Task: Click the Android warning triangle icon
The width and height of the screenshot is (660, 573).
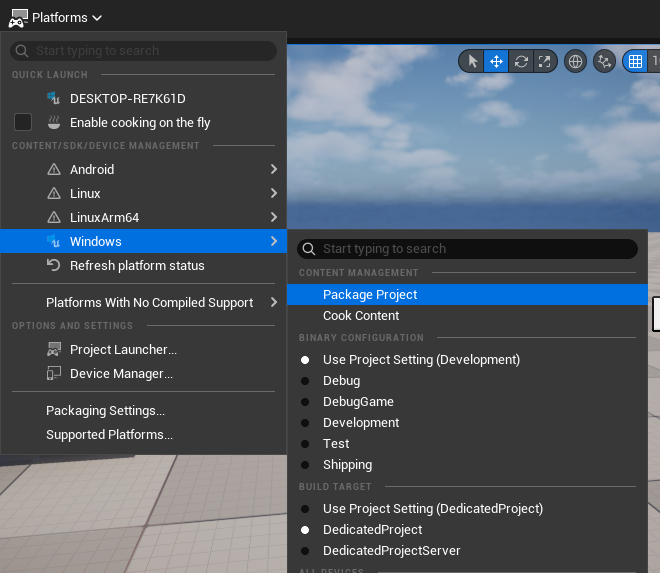Action: [x=54, y=169]
